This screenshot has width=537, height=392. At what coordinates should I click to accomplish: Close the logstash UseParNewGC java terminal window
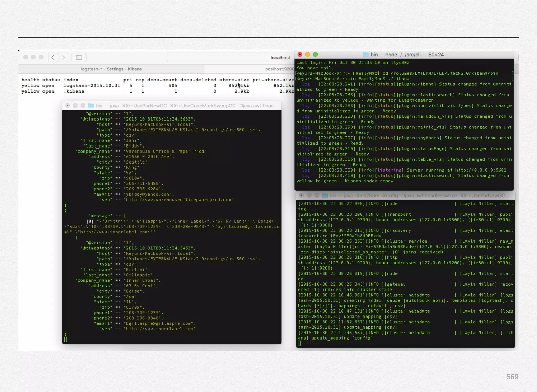pyautogui.click(x=67, y=106)
